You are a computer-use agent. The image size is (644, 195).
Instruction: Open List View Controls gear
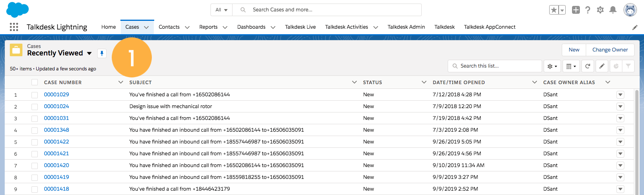click(552, 66)
